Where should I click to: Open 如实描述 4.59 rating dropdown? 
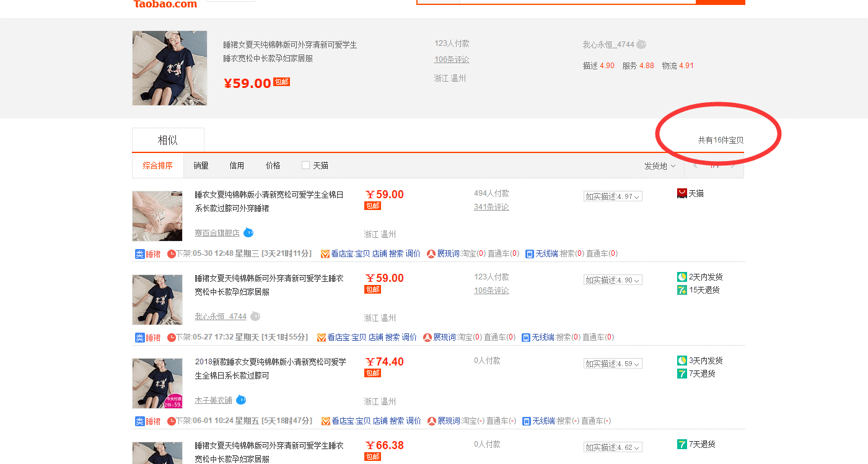[x=613, y=364]
